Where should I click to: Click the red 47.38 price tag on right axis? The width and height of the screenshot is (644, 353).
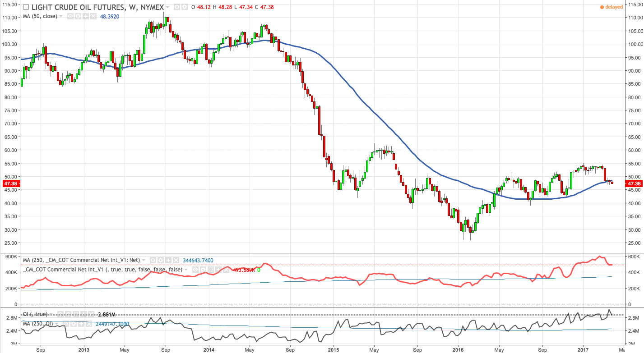click(634, 183)
